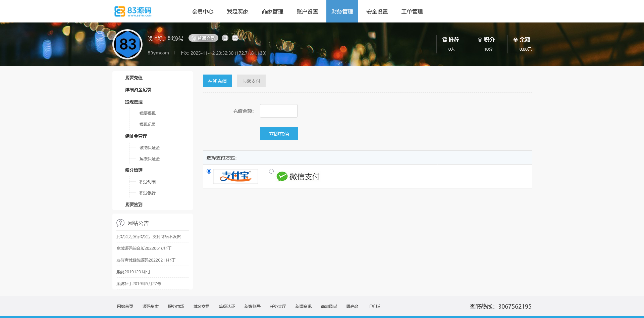The height and width of the screenshot is (318, 644).
Task: Click the 充值金额 input field
Action: pos(279,111)
